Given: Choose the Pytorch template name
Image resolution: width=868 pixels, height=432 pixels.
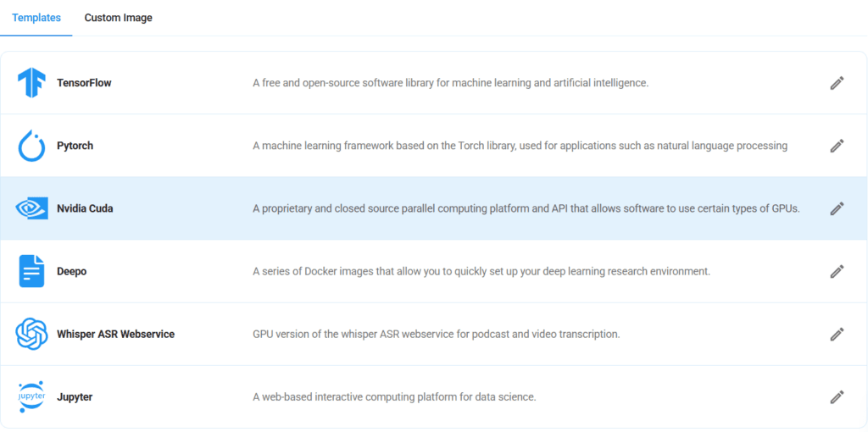Looking at the screenshot, I should (x=75, y=146).
